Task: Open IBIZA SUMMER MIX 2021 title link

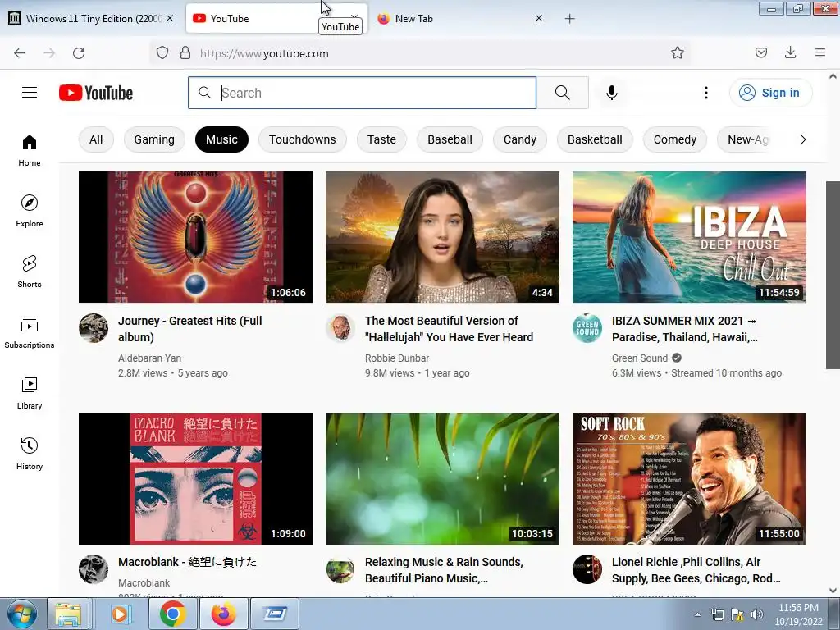Action: [x=685, y=329]
